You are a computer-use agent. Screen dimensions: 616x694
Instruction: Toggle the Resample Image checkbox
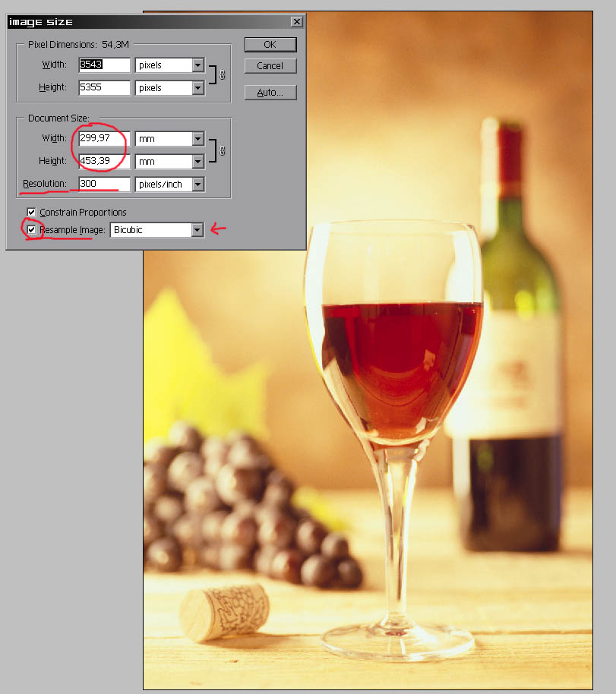pos(31,230)
